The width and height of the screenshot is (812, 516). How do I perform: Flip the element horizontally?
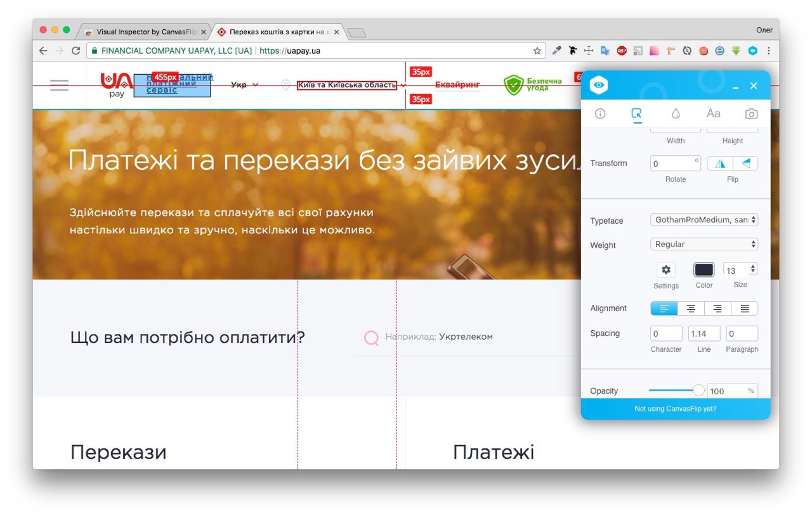720,164
